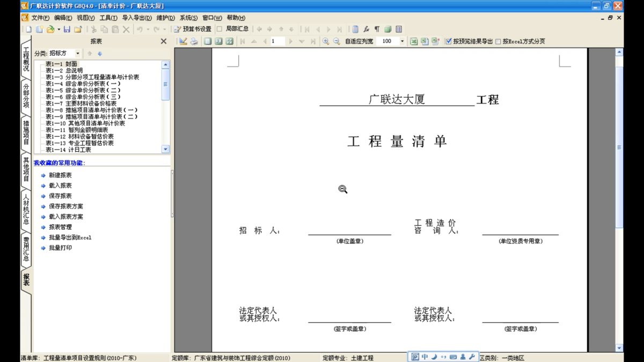Click the fx formula icon
The width and height of the screenshot is (644, 362).
click(x=366, y=29)
